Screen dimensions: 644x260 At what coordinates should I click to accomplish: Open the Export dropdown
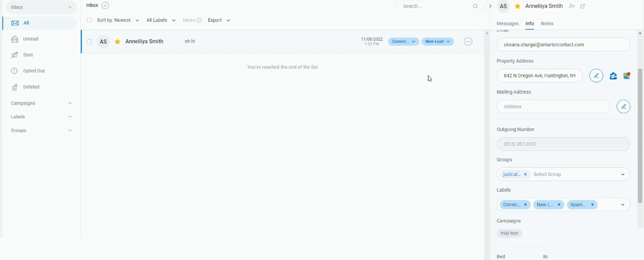[219, 20]
